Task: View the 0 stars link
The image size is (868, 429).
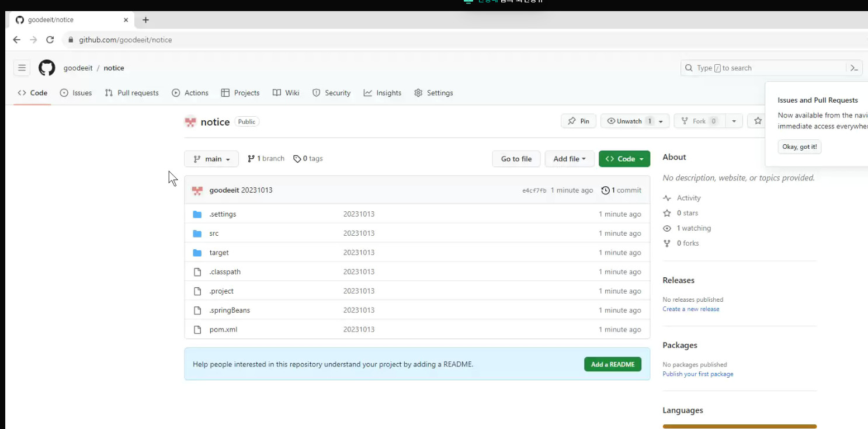Action: click(680, 213)
